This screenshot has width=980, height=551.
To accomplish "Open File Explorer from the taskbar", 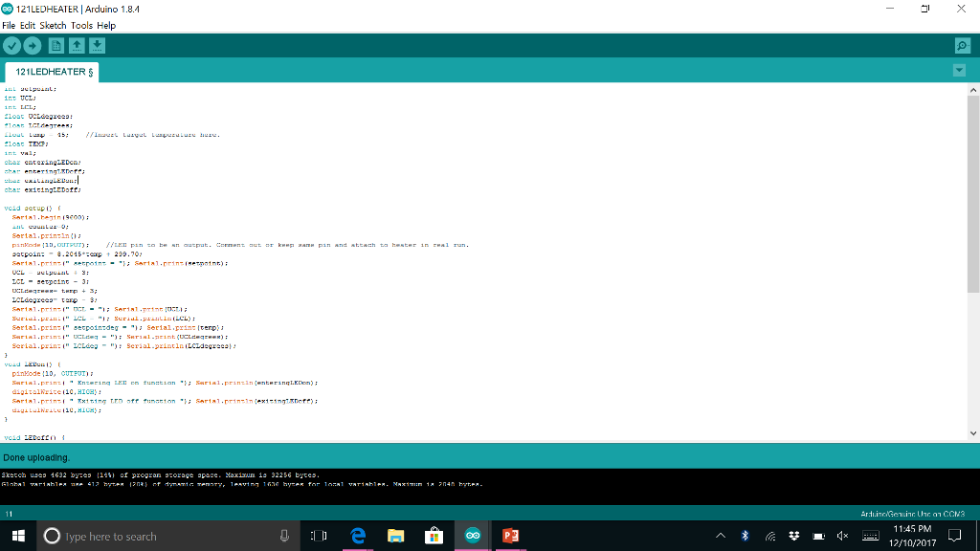I will (395, 537).
